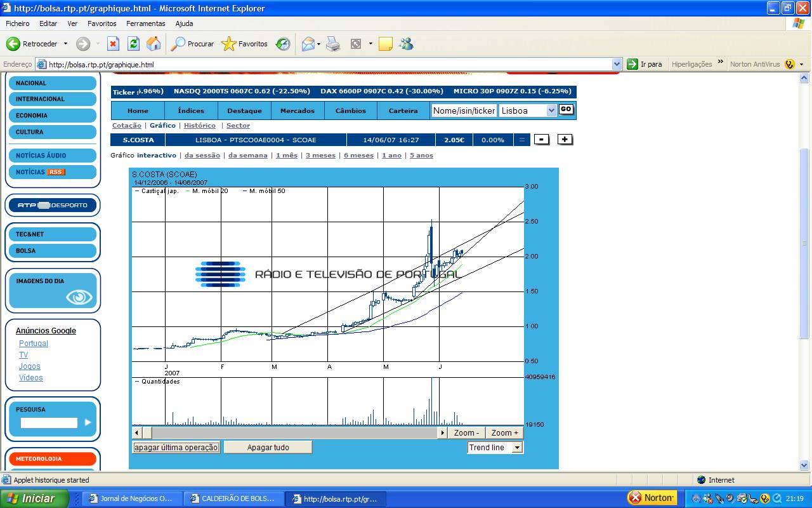Open the Favoritos menu

click(x=101, y=23)
